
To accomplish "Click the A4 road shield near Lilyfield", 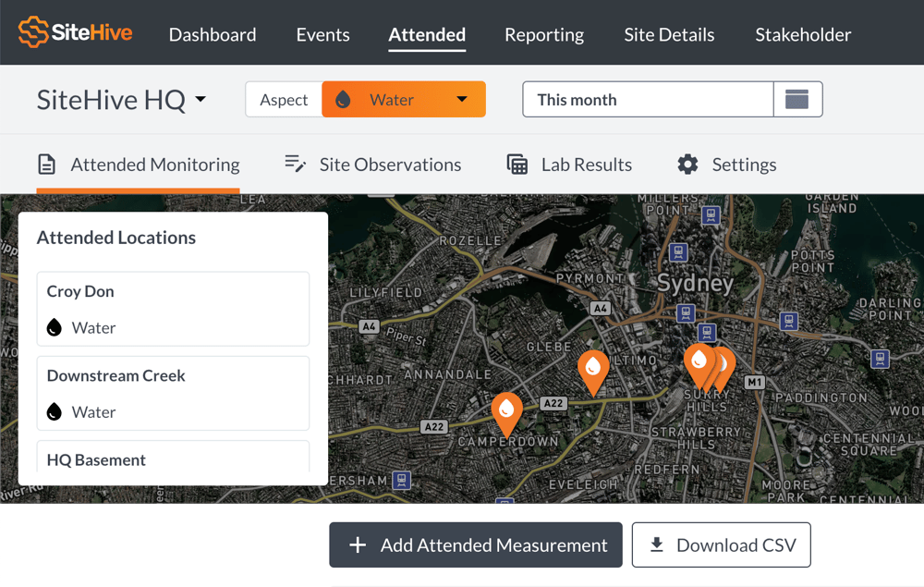I will click(x=369, y=326).
